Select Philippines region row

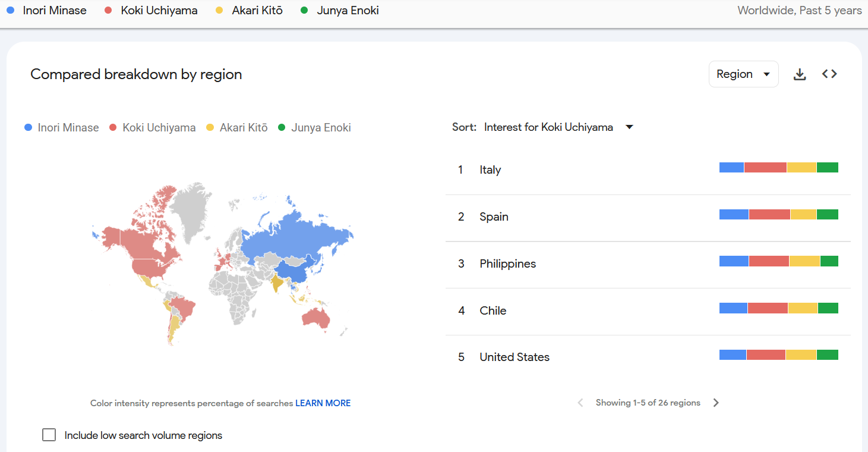pyautogui.click(x=507, y=264)
